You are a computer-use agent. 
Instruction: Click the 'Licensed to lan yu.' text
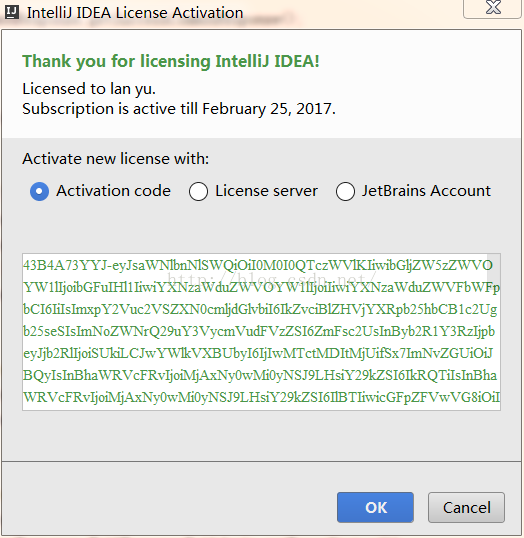[x=89, y=89]
